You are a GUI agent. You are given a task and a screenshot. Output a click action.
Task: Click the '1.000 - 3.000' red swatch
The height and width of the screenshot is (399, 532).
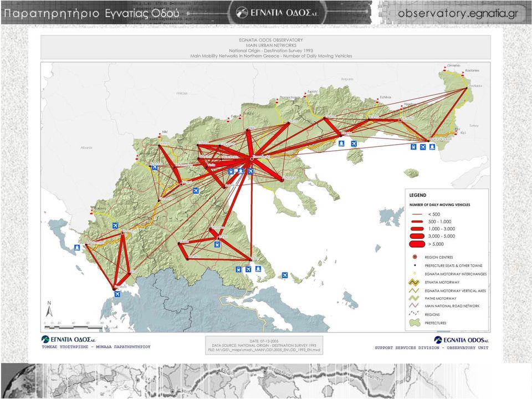(417, 229)
